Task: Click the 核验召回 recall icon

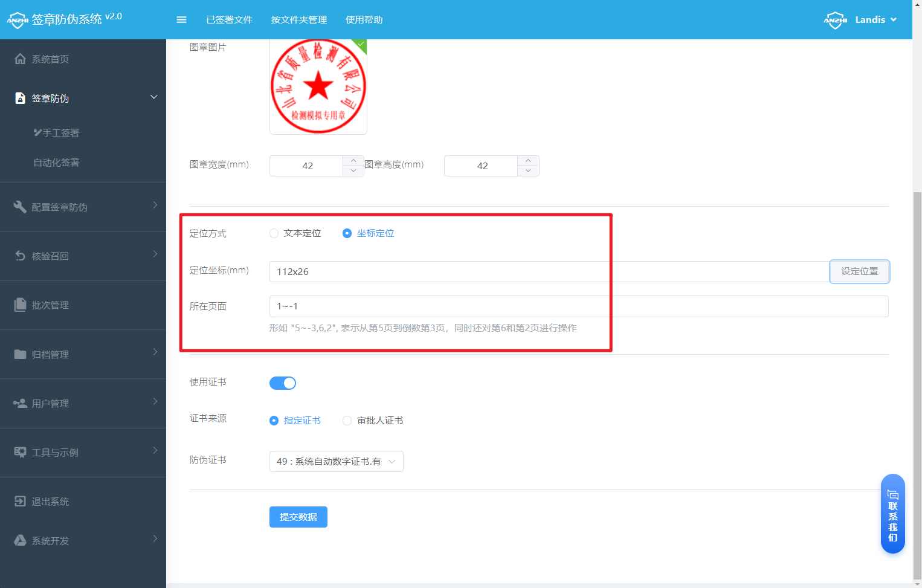Action: (x=20, y=256)
